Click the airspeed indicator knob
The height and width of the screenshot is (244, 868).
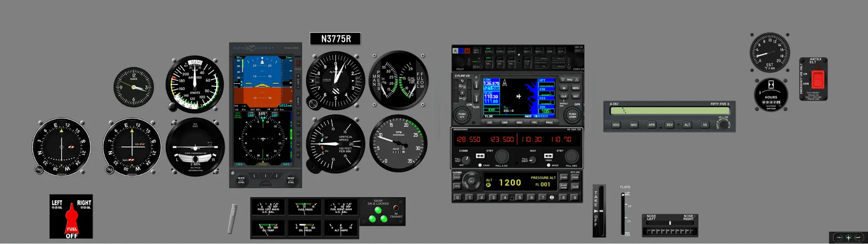click(x=173, y=106)
